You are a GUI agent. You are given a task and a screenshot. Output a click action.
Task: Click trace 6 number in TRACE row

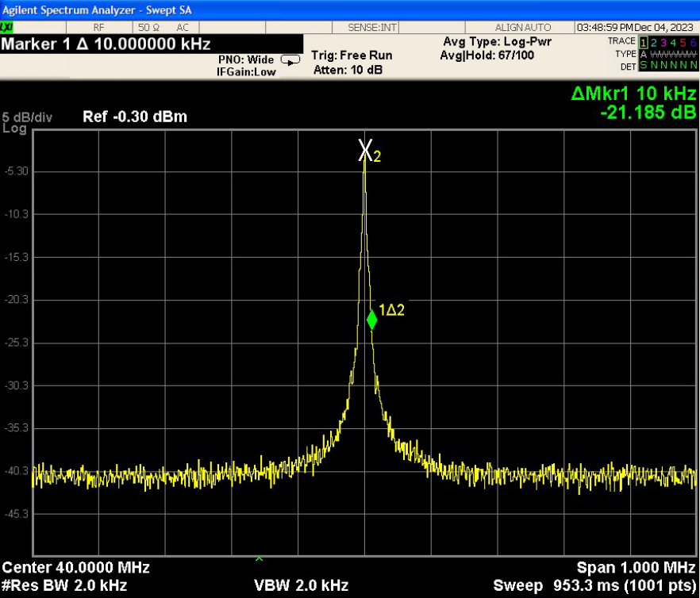693,41
